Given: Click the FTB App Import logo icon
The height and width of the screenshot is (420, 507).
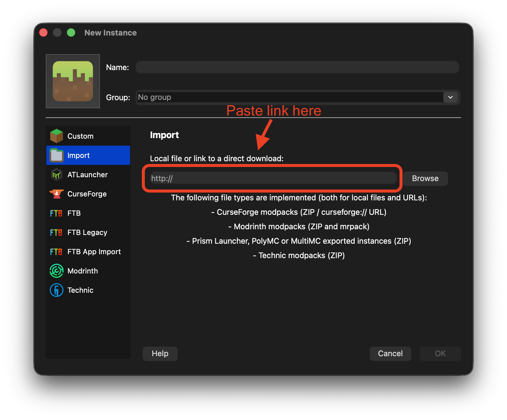Looking at the screenshot, I should tap(56, 252).
